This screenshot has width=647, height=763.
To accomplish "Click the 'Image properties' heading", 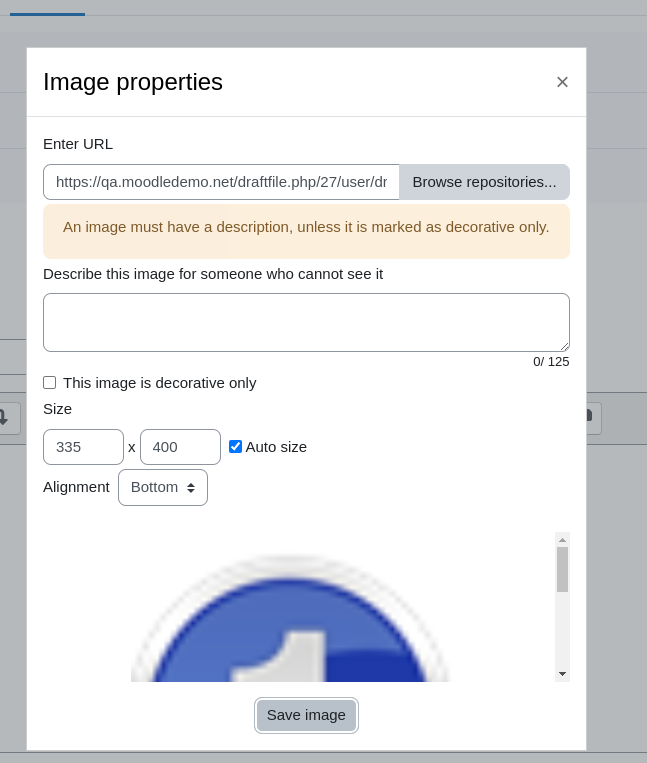I will 133,82.
